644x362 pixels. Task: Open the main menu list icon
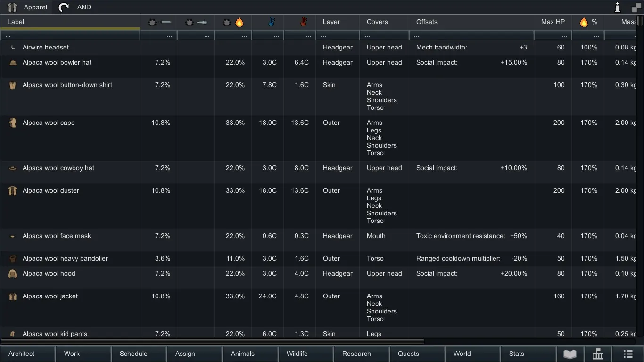(627, 354)
